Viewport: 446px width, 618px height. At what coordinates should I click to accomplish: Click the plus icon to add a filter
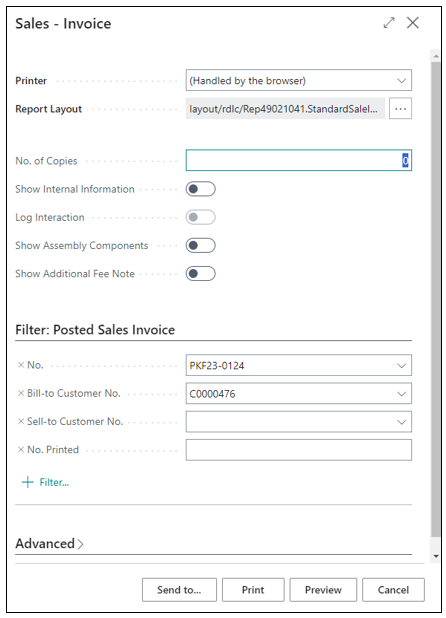click(x=28, y=482)
